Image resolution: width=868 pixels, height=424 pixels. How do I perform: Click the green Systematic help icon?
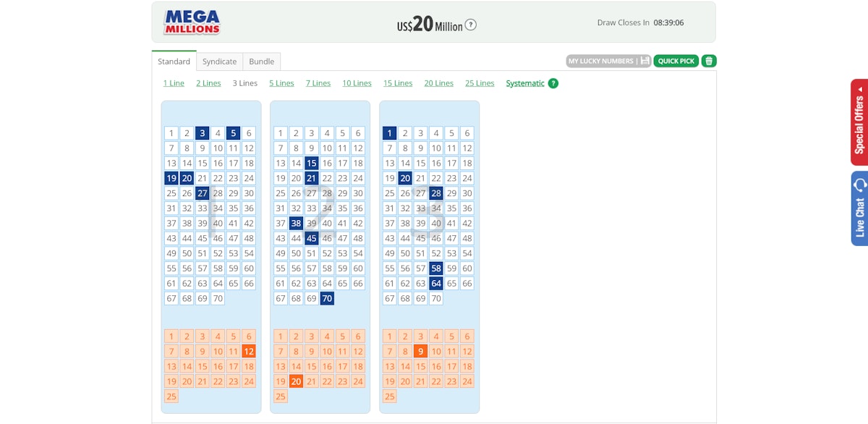pyautogui.click(x=553, y=83)
